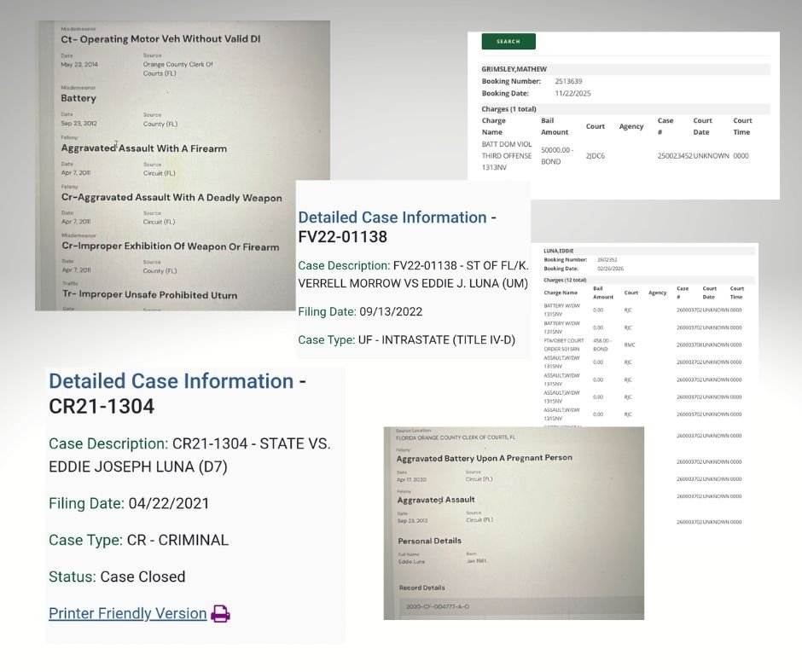Select booking date 11/22/2025

click(572, 94)
